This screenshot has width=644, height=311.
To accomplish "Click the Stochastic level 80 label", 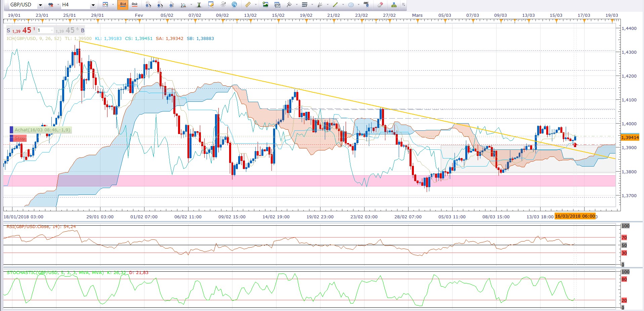I will click(x=624, y=279).
